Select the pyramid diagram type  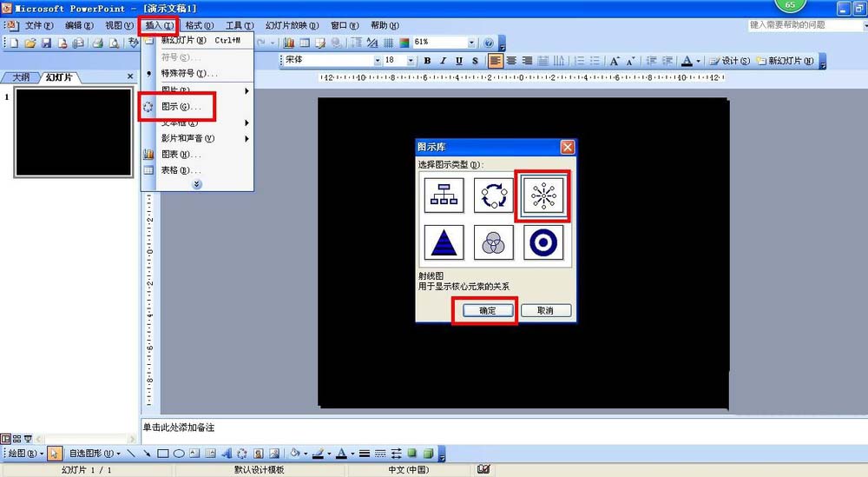coord(444,242)
